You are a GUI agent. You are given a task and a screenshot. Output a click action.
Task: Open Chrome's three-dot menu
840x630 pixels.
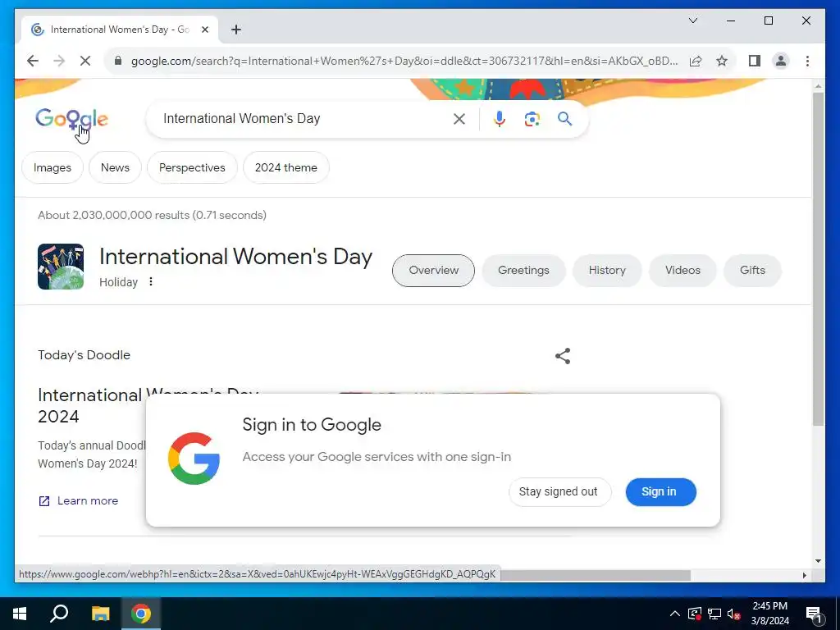[x=807, y=61]
